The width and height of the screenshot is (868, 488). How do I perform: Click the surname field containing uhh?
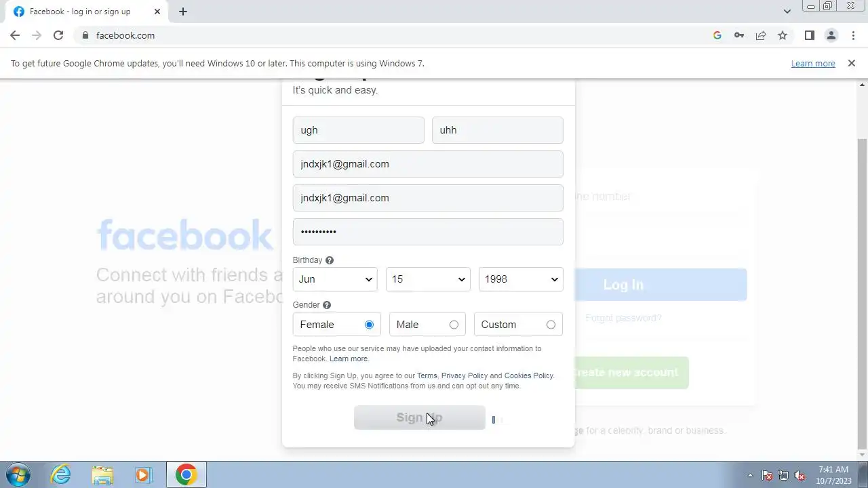click(x=498, y=130)
